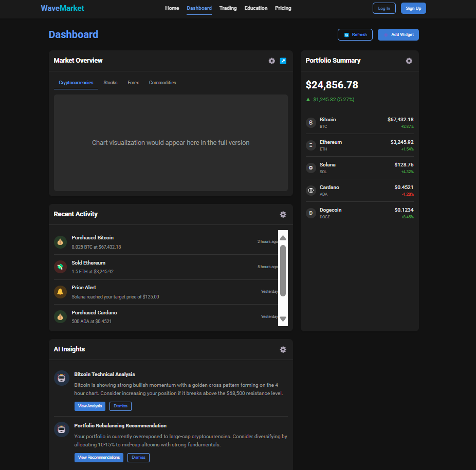The height and width of the screenshot is (470, 476).
Task: Open the Dashboard nav item
Action: 199,8
